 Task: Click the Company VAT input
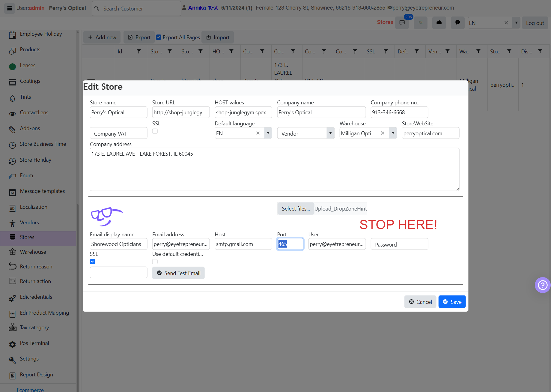pos(118,133)
